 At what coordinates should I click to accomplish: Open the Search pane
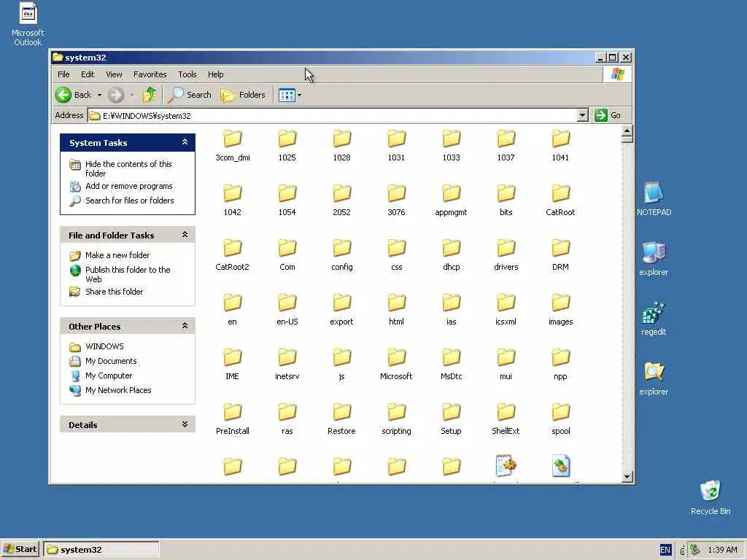(190, 95)
